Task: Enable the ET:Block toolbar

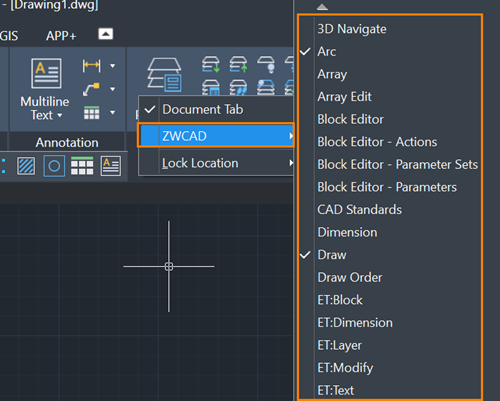Action: point(390,300)
